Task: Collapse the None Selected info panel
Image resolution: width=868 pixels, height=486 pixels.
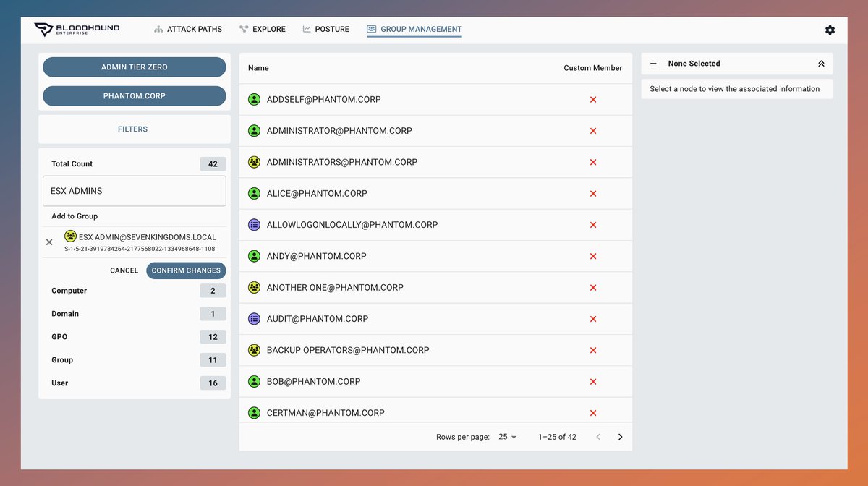Action: 821,64
